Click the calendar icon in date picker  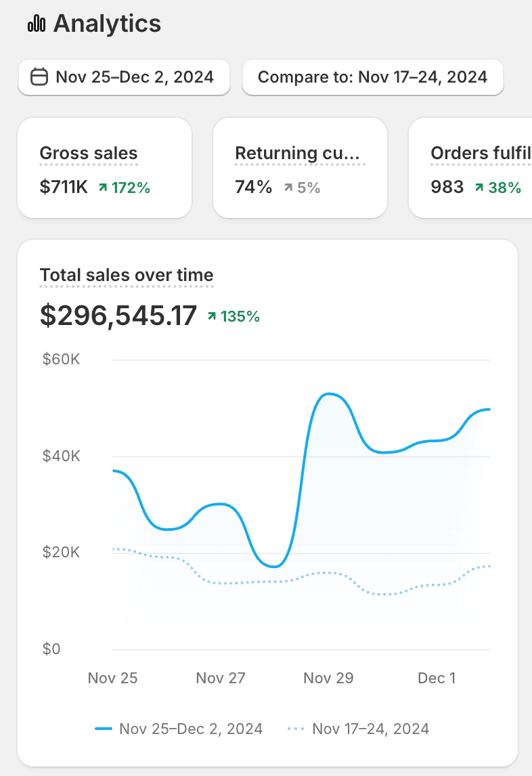coord(39,77)
